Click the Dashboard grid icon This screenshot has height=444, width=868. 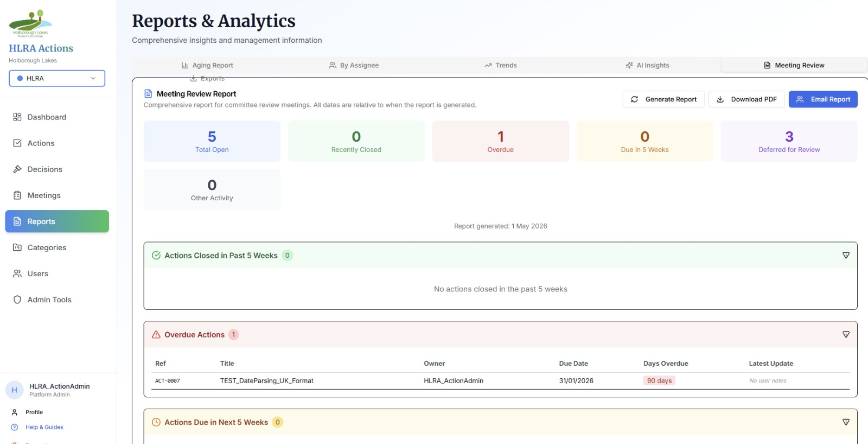point(17,117)
